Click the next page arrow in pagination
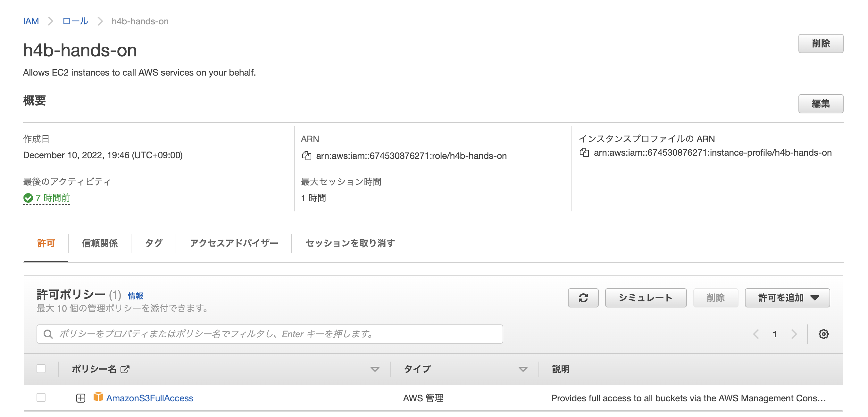The height and width of the screenshot is (417, 868). tap(794, 334)
